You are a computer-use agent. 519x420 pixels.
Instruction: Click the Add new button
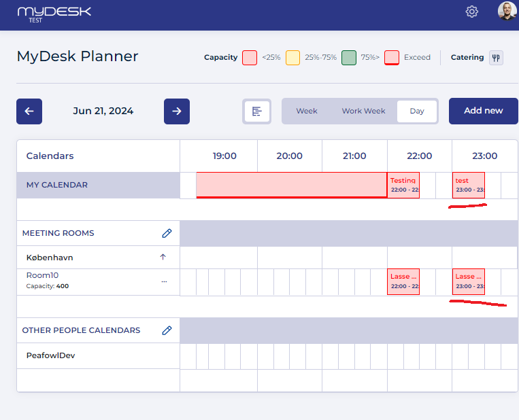coord(483,111)
